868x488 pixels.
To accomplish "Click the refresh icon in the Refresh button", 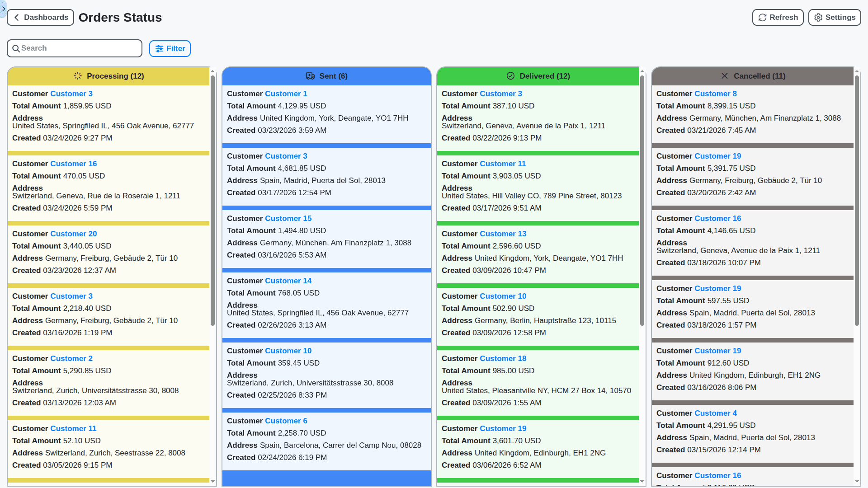I will click(762, 17).
